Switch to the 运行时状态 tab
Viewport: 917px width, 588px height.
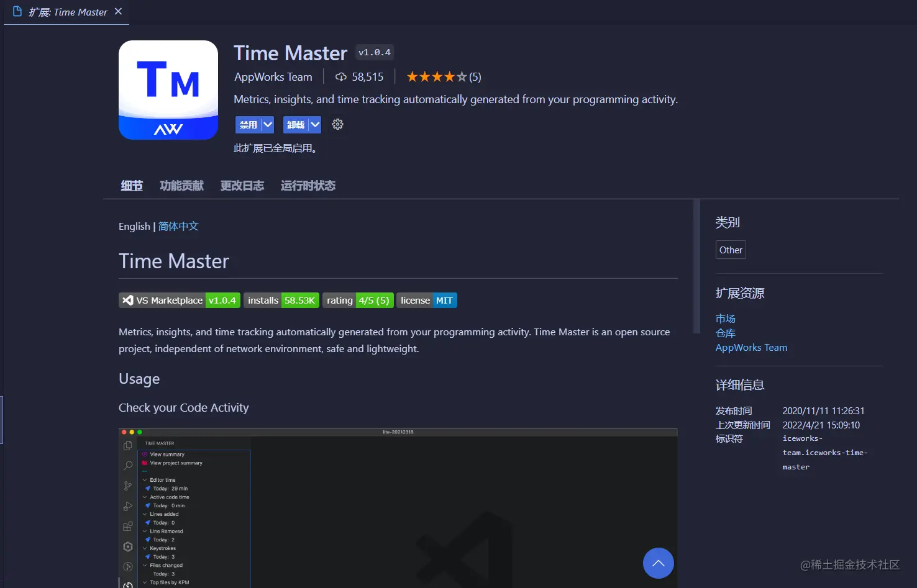[308, 186]
